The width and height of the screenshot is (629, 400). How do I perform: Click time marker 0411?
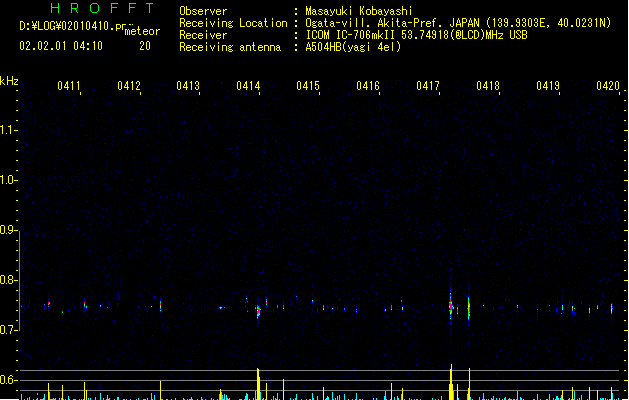[x=69, y=86]
